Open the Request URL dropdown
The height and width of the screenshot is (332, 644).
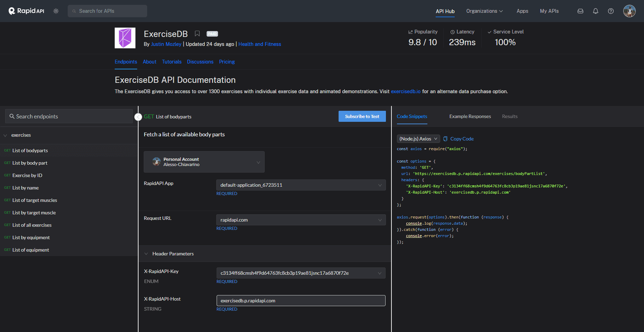301,220
